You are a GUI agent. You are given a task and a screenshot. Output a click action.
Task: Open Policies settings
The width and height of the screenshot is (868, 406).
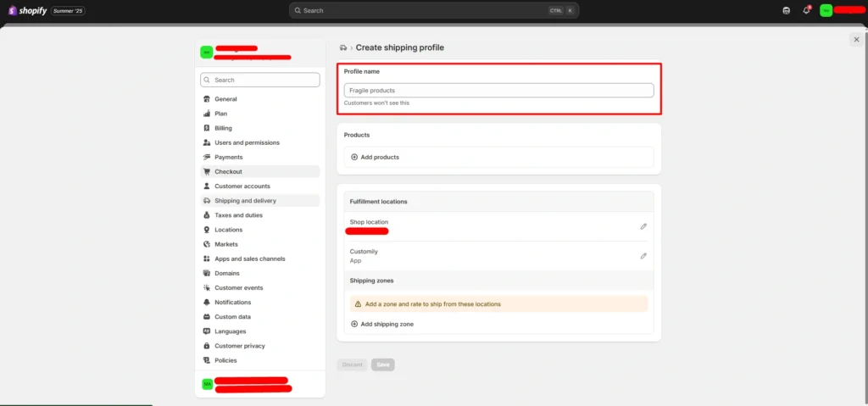[x=260, y=360]
